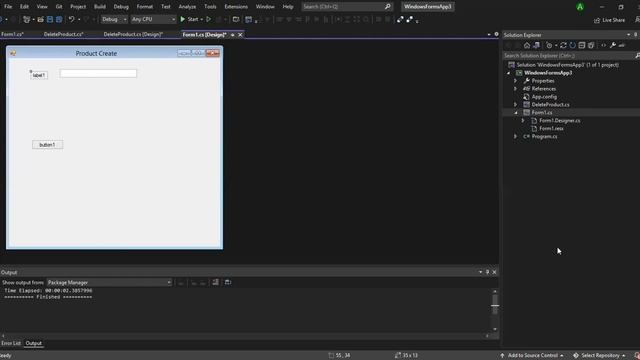The width and height of the screenshot is (640, 360).
Task: Open the File menu
Action: pyautogui.click(x=8, y=7)
